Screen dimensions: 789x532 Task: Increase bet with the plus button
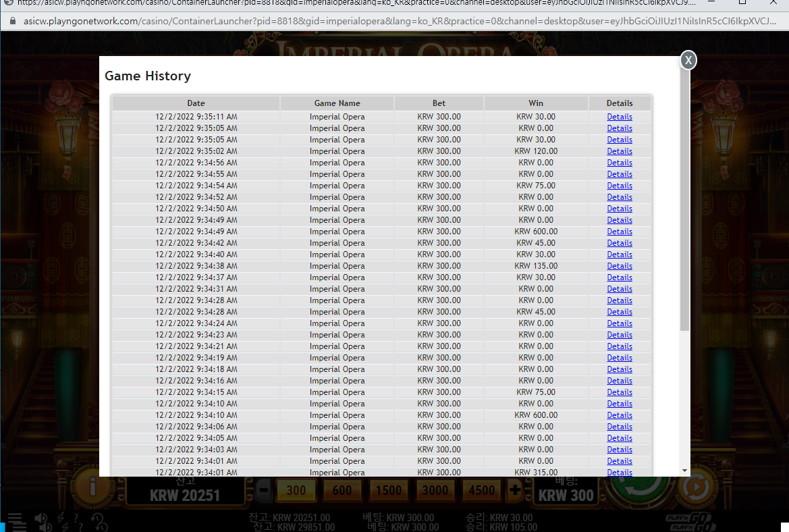[515, 489]
